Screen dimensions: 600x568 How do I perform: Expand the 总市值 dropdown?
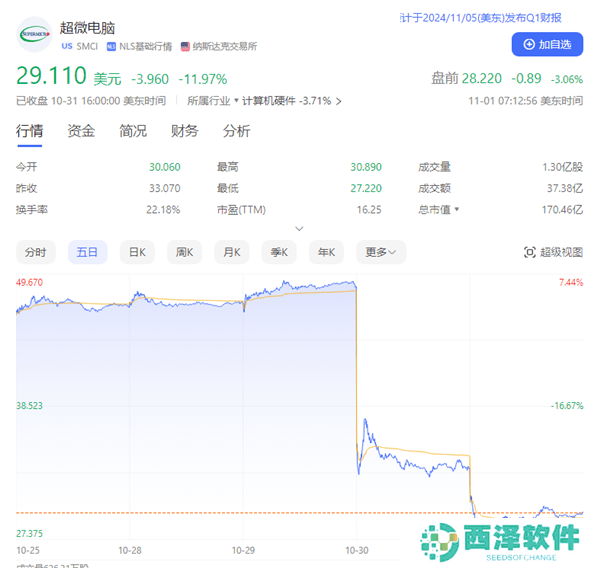coord(457,209)
